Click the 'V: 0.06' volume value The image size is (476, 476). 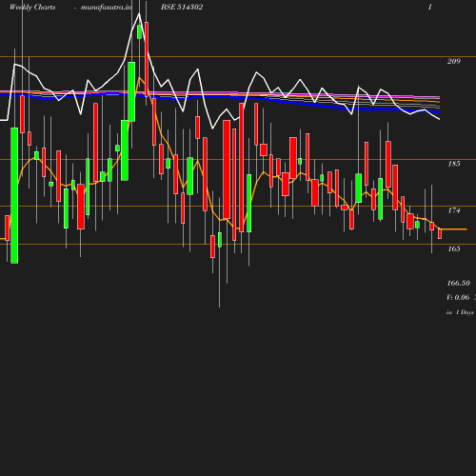(x=458, y=297)
